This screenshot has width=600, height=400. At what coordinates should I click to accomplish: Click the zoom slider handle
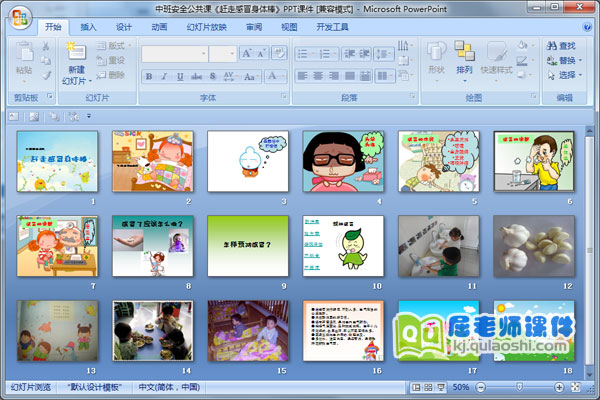point(520,387)
